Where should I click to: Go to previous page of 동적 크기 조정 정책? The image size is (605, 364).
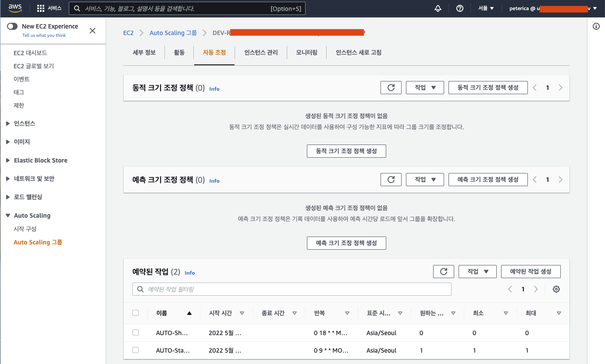point(534,88)
